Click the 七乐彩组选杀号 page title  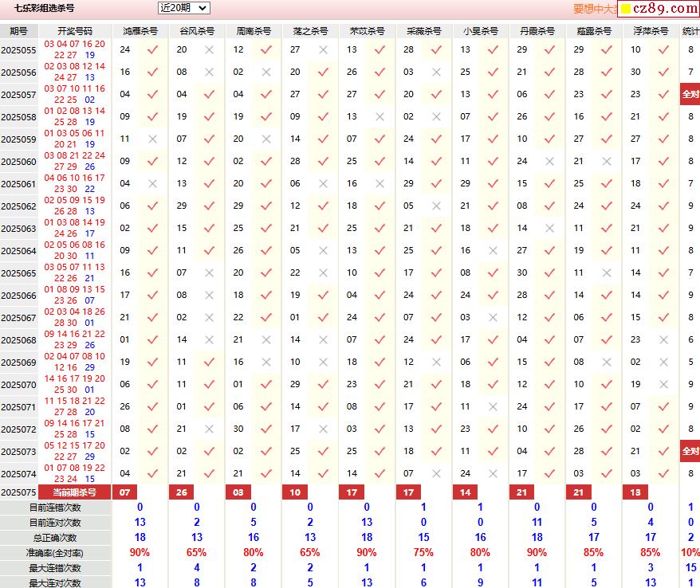[44, 8]
